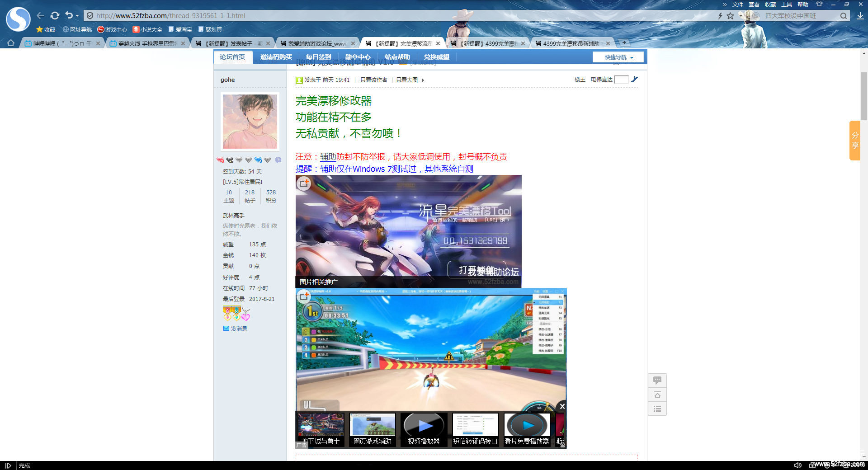The image size is (868, 470).
Task: Click 只看大图 link
Action: point(407,80)
